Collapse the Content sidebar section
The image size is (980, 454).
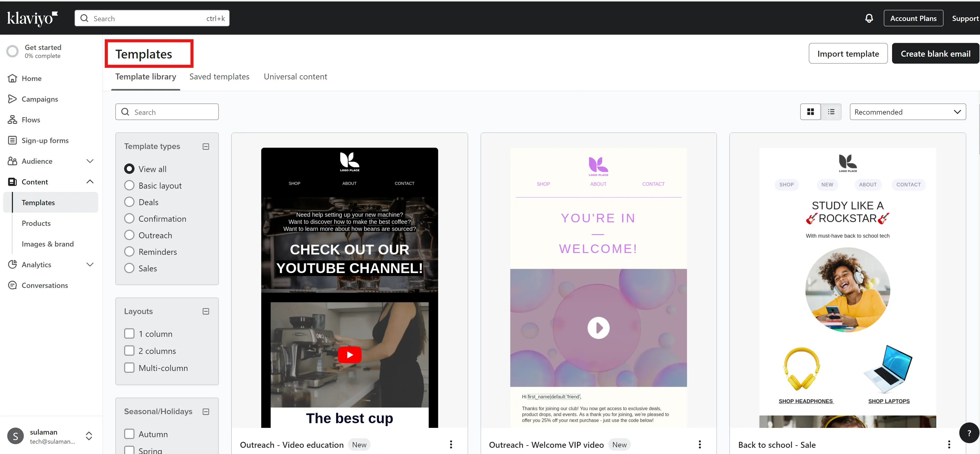tap(90, 182)
